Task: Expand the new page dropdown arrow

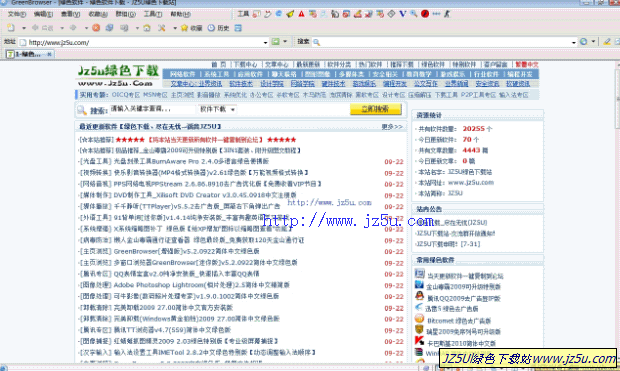Action: tap(24, 28)
